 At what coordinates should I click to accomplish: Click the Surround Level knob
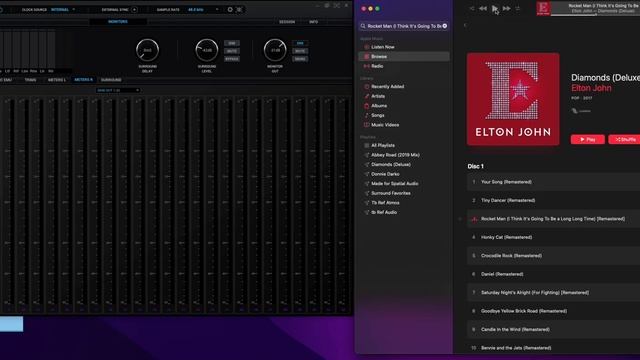coord(207,50)
